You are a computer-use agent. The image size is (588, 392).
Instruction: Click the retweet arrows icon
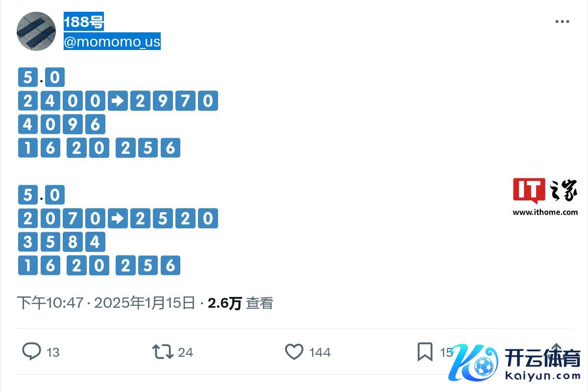162,351
